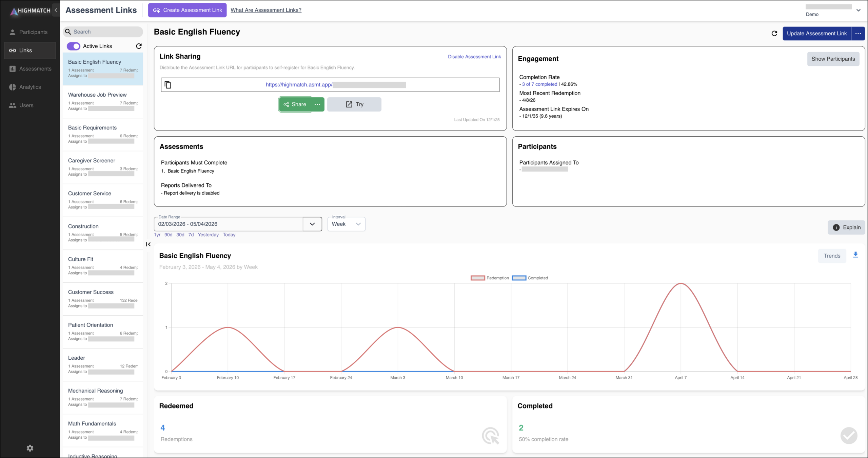868x458 pixels.
Task: Click Report delivery is disabled text
Action: click(x=192, y=193)
